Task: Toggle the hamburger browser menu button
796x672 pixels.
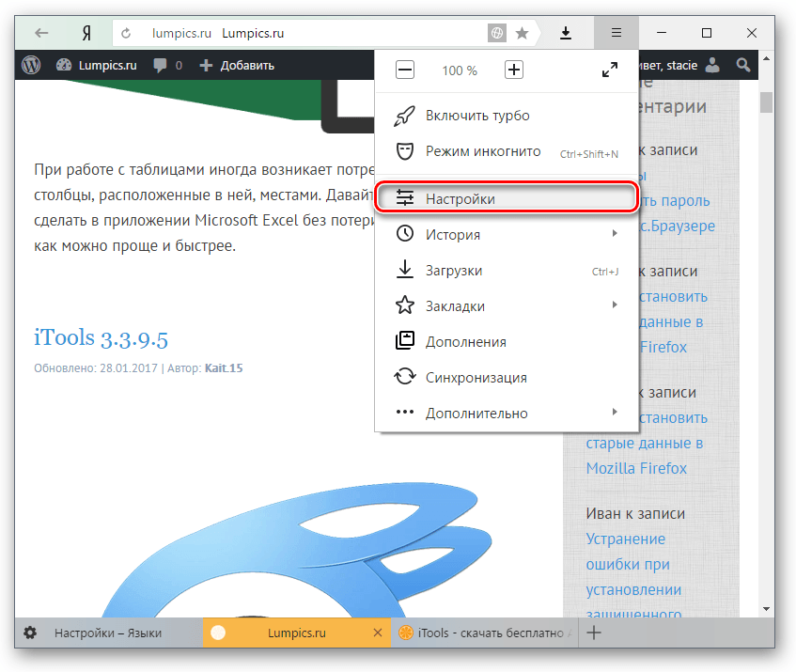Action: [617, 33]
